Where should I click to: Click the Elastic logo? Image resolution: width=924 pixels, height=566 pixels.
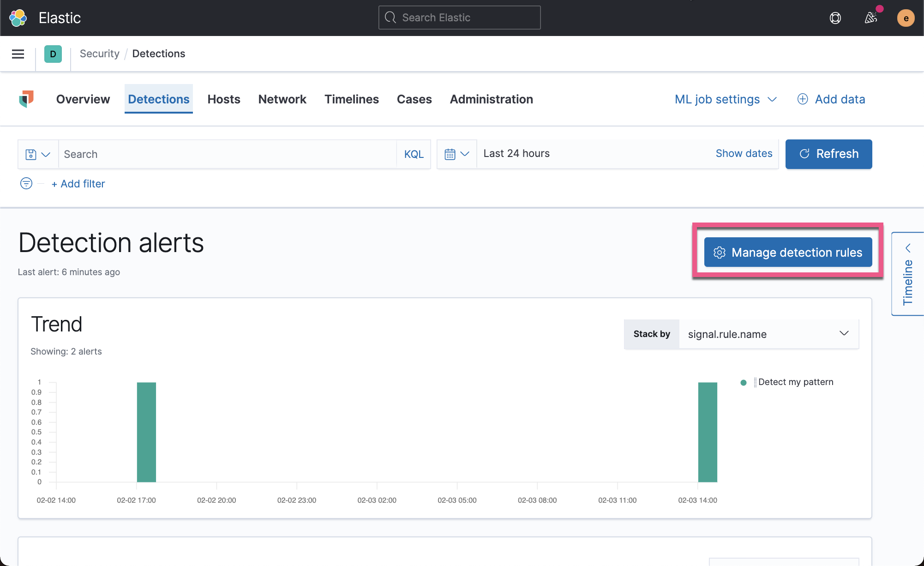18,17
